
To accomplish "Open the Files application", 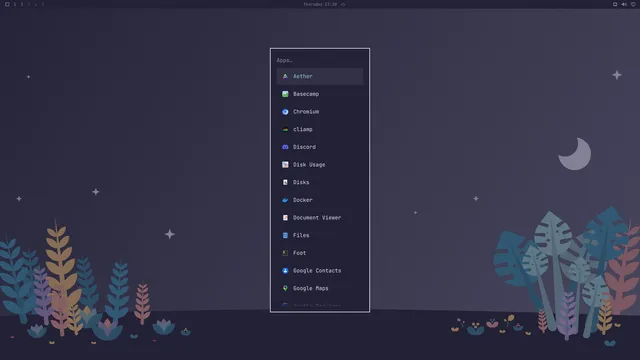I will click(x=320, y=235).
